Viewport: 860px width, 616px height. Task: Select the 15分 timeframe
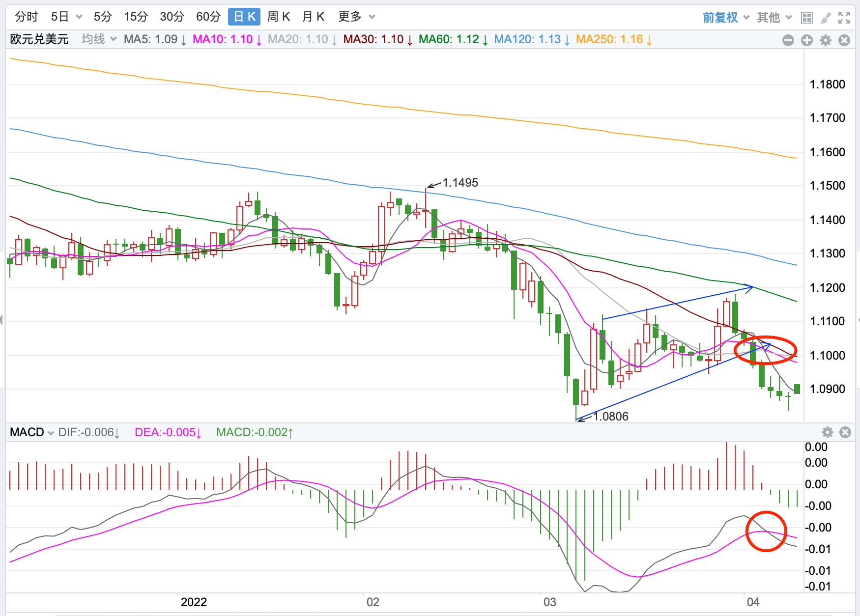tap(136, 17)
